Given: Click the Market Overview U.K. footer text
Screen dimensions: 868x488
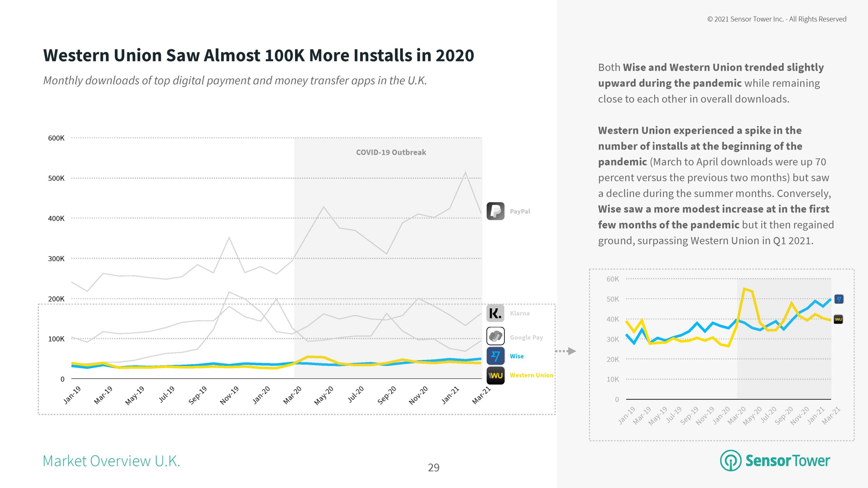Looking at the screenshot, I should click(111, 461).
